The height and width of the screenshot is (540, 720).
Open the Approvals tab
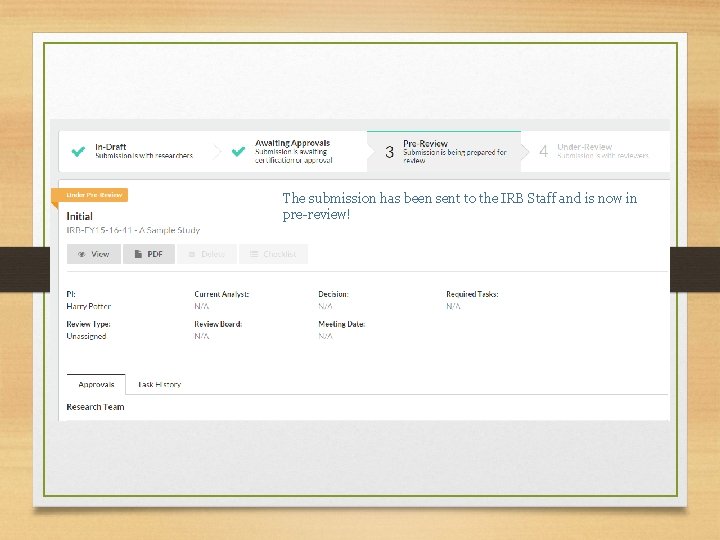[96, 384]
